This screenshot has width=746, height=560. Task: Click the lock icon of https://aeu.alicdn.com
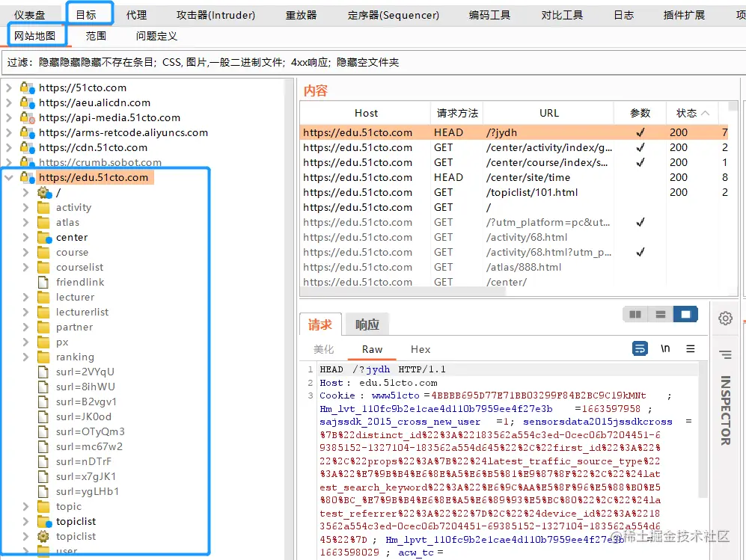[x=27, y=102]
